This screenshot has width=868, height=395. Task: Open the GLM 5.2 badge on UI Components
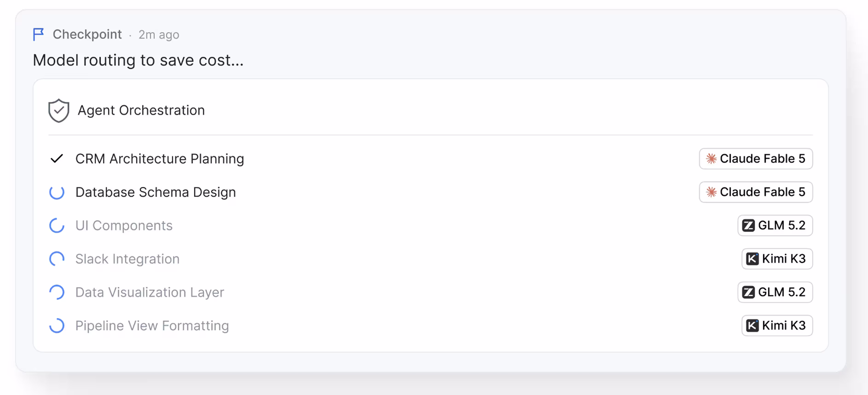(x=775, y=225)
